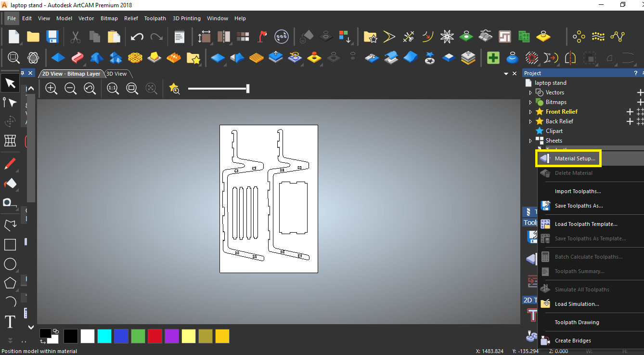Expand the Front Relief tree node
Viewport: 644px width, 355px height.
530,112
